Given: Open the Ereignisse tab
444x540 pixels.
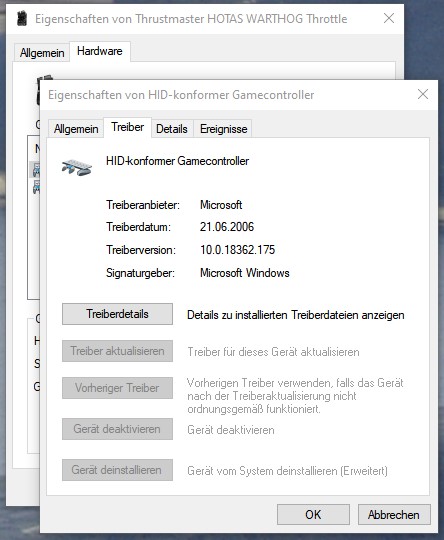Looking at the screenshot, I should pyautogui.click(x=224, y=129).
